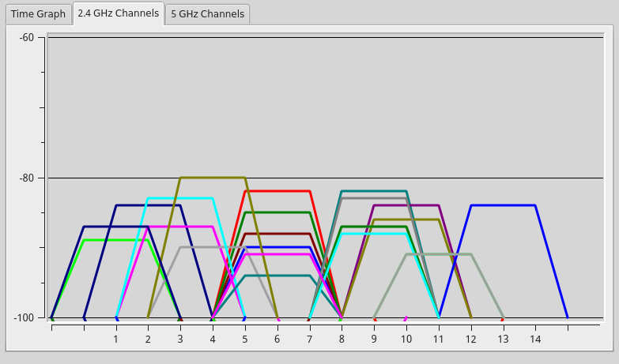
Task: Click channel 6 axis label
Action: (277, 340)
